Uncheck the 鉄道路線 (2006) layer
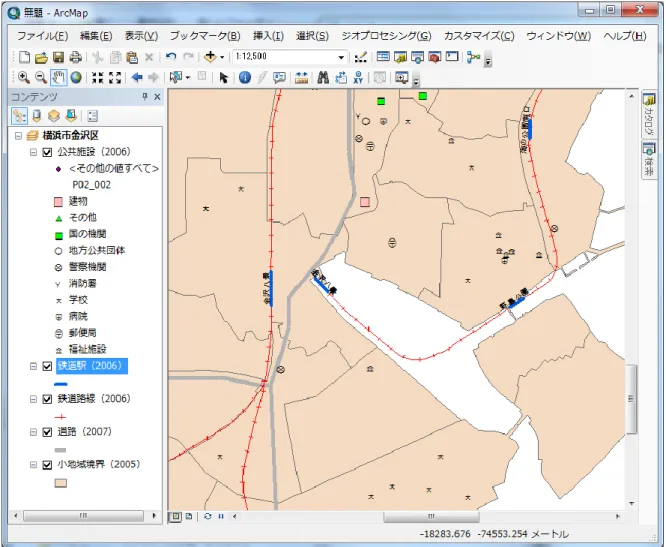The height and width of the screenshot is (547, 666). click(47, 399)
